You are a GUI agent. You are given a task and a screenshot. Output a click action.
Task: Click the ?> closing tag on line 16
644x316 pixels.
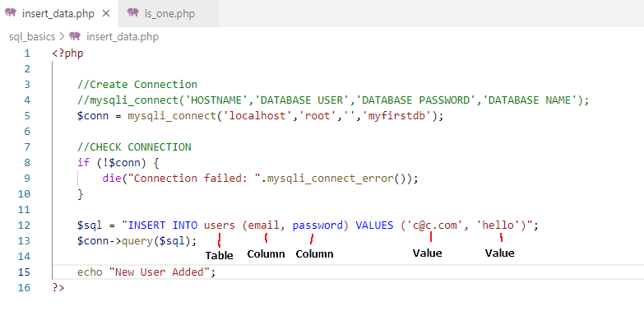58,288
